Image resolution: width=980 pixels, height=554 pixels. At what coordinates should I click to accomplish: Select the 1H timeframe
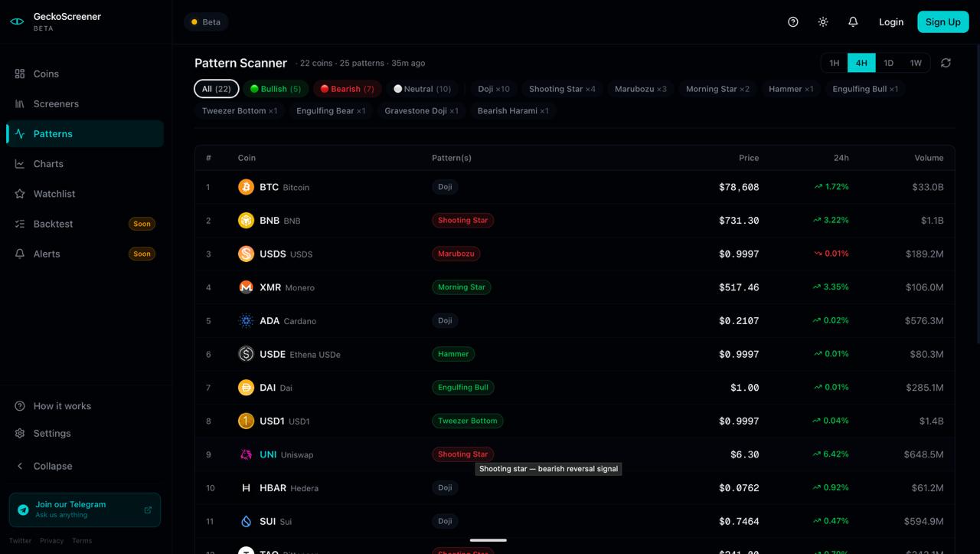pos(835,63)
